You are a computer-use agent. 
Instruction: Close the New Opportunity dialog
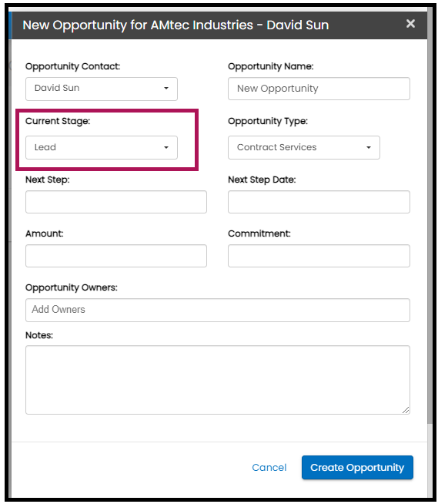[410, 23]
